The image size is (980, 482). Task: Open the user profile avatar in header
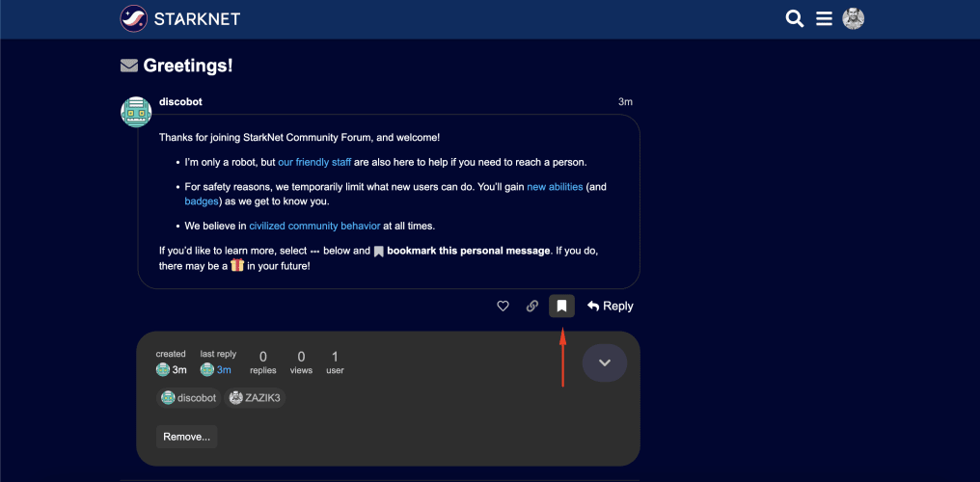point(853,18)
